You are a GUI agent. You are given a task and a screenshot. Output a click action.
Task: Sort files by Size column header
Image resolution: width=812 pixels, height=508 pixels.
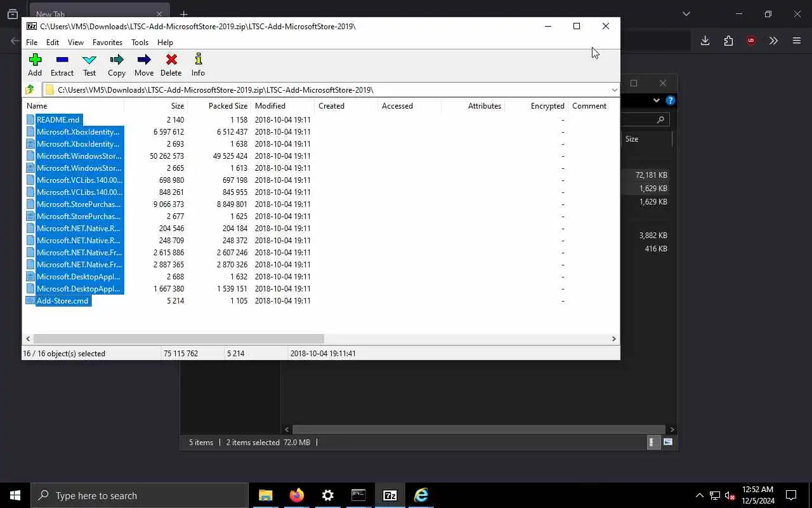click(155, 106)
